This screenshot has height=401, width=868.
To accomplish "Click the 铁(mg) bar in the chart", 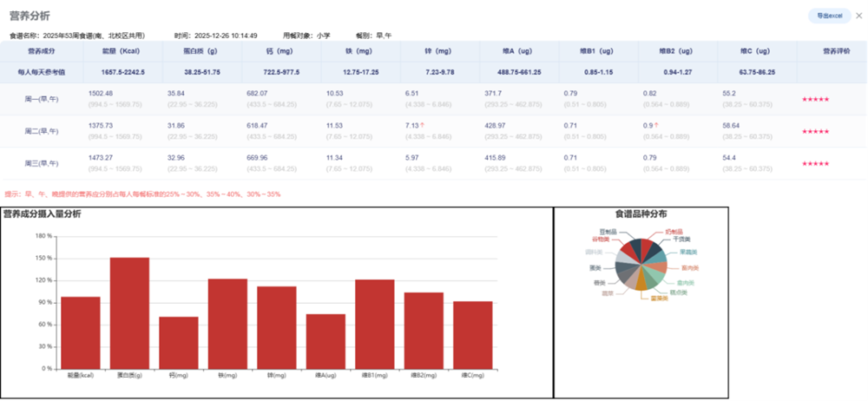I will pos(227,323).
